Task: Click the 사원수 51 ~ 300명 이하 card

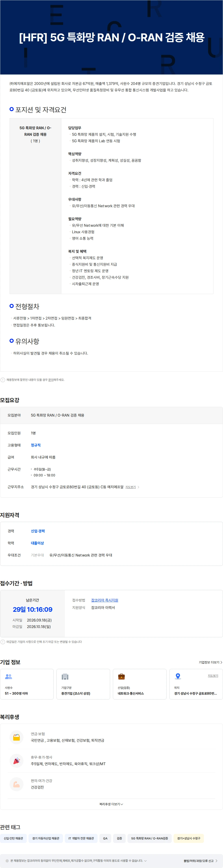Action: tap(27, 684)
